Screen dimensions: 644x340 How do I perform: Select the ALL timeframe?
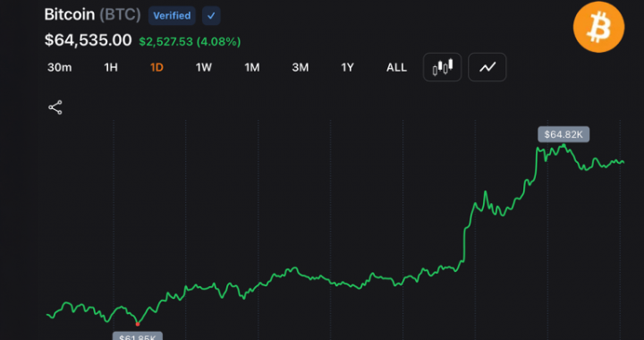[x=396, y=67]
